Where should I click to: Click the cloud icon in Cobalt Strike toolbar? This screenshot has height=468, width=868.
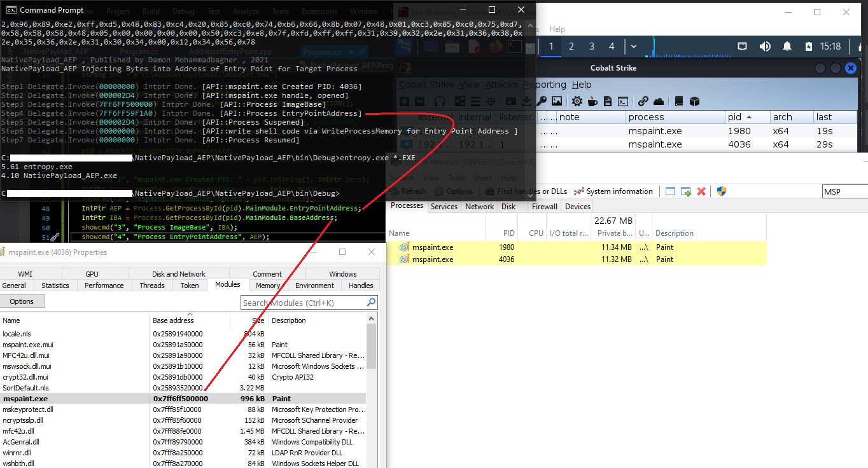coord(659,101)
